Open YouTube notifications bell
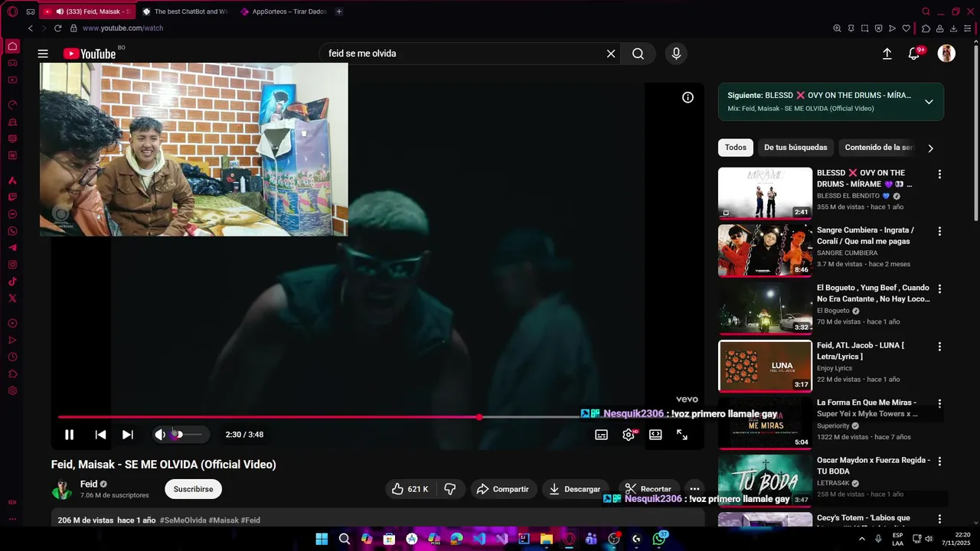 914,54
